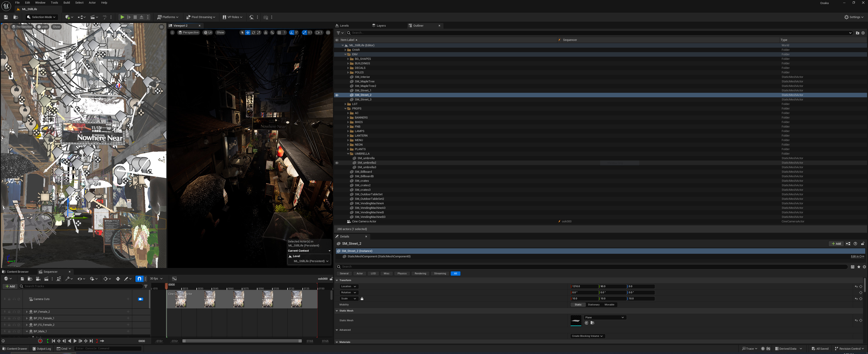Switch to the Levels tab
This screenshot has height=354, width=868.
[342, 26]
